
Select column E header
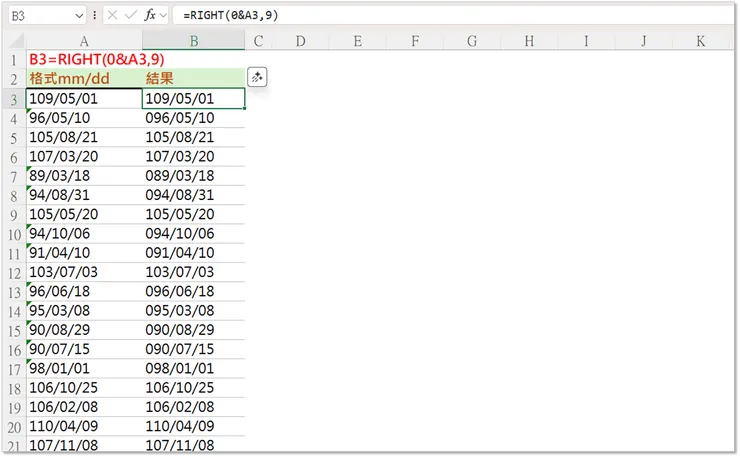click(357, 41)
